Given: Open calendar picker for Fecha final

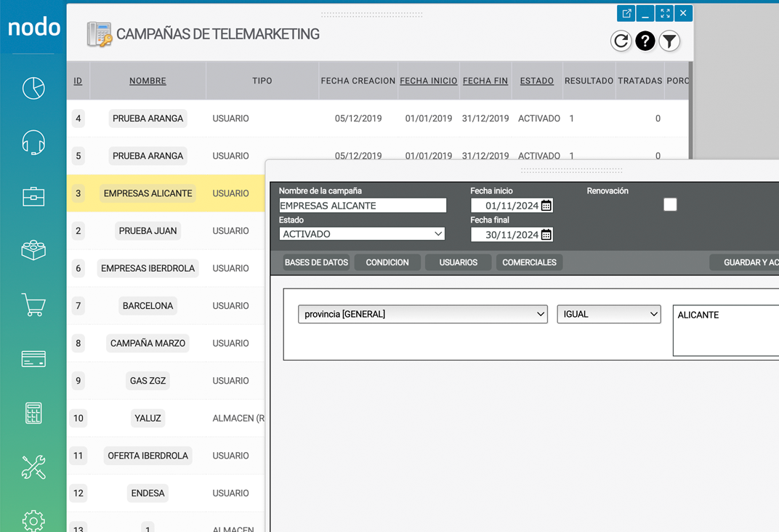Looking at the screenshot, I should (546, 235).
